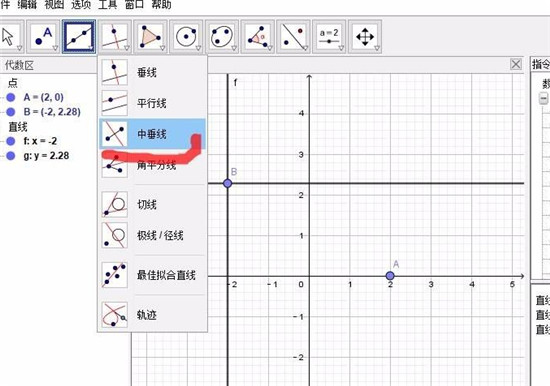Viewport: 550px width, 386px height.
Task: Select the Ellipse conic tool
Action: pyautogui.click(x=222, y=36)
